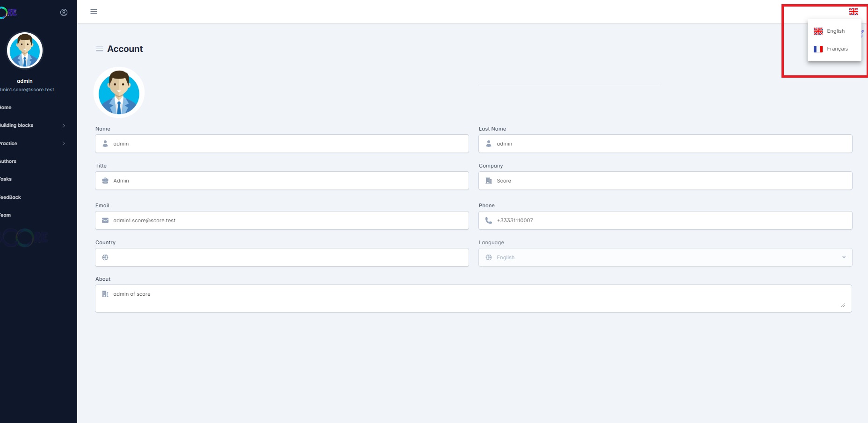This screenshot has height=423, width=868.
Task: Click the globe icon in Country field
Action: (105, 257)
